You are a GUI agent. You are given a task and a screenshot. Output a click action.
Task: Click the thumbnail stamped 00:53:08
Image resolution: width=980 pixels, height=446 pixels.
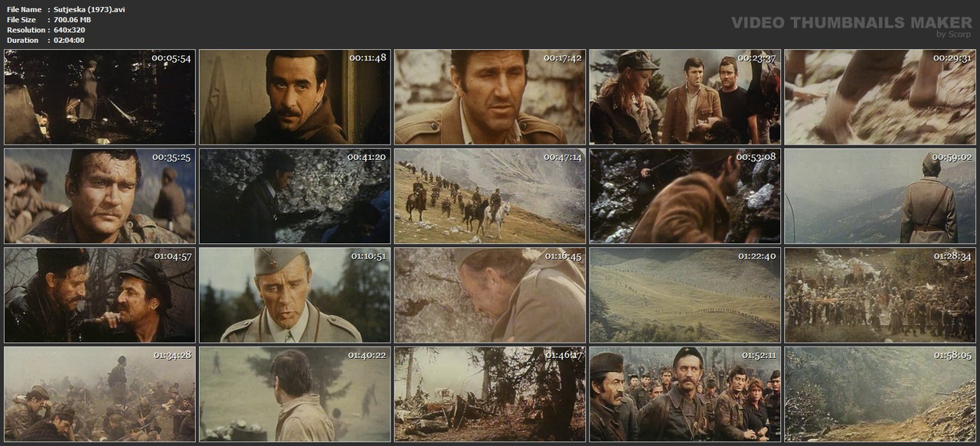coord(685,196)
